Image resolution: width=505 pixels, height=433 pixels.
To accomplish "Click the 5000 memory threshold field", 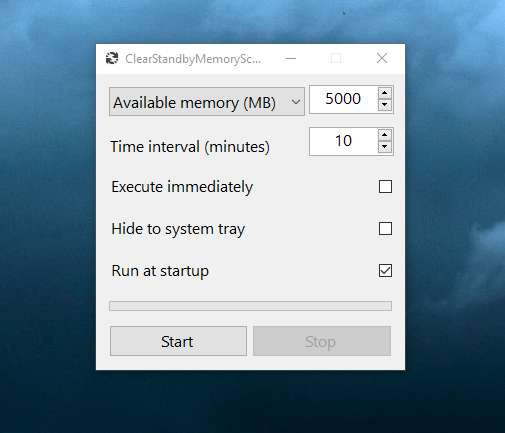I will coord(343,99).
